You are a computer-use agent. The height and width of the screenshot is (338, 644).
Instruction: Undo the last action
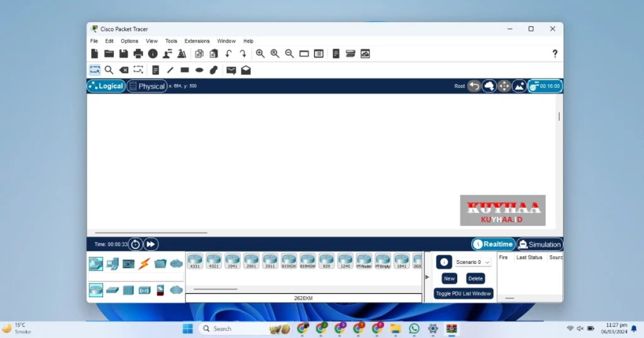pyautogui.click(x=228, y=54)
